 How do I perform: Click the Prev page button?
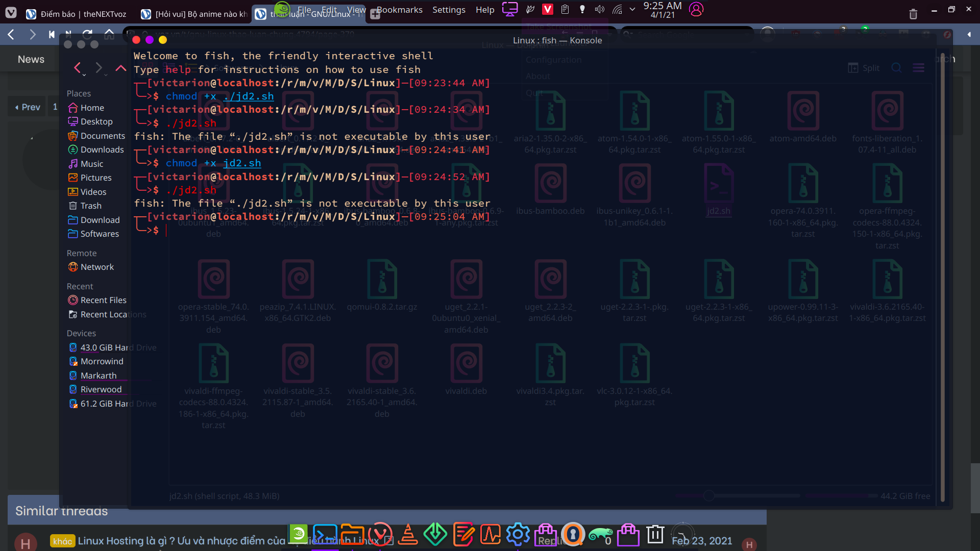click(27, 107)
